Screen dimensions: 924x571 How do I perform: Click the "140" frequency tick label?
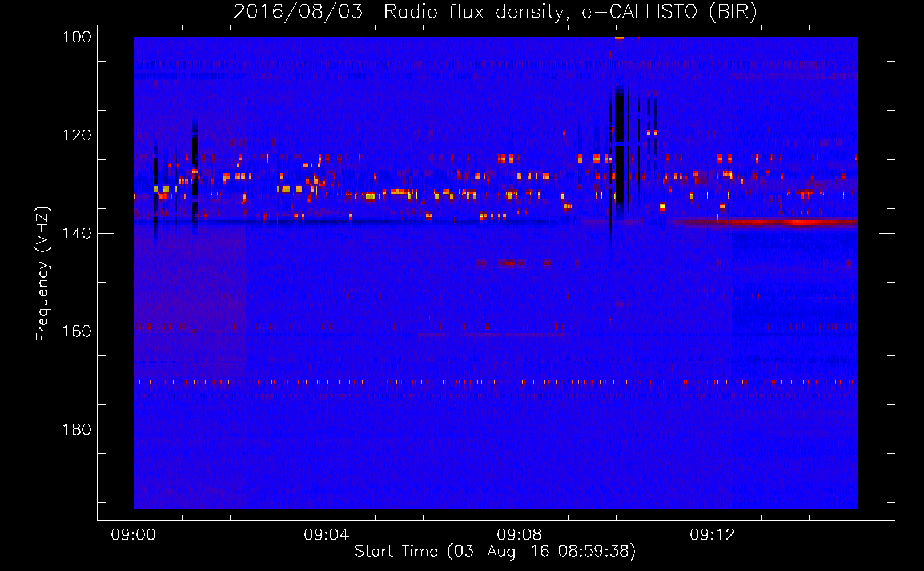(77, 233)
